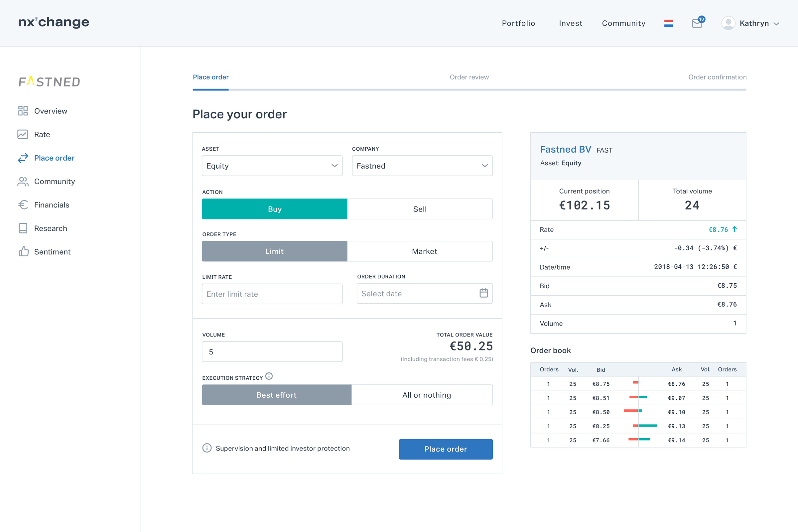Open the Fastned BV company link
This screenshot has height=532, width=798.
tap(565, 149)
